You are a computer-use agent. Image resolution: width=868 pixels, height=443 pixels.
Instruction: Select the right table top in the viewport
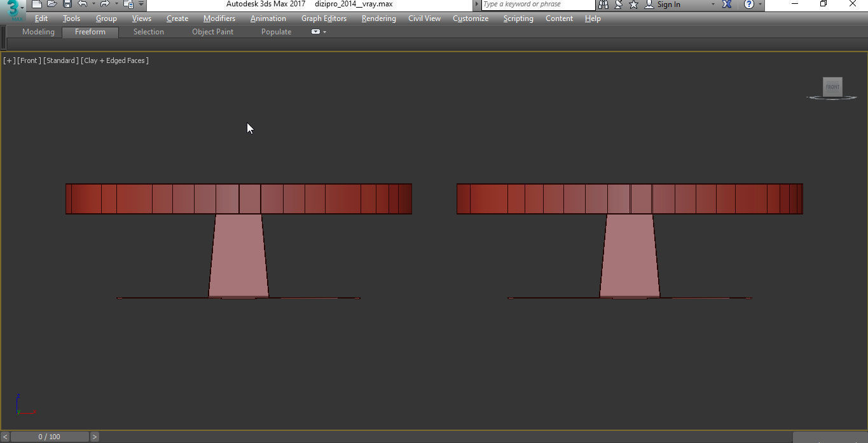click(x=630, y=199)
